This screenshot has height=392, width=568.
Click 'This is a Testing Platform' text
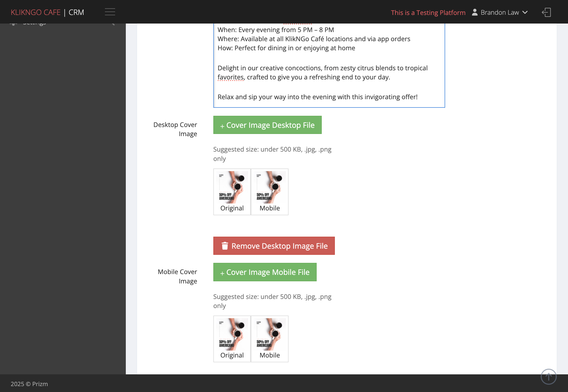428,13
